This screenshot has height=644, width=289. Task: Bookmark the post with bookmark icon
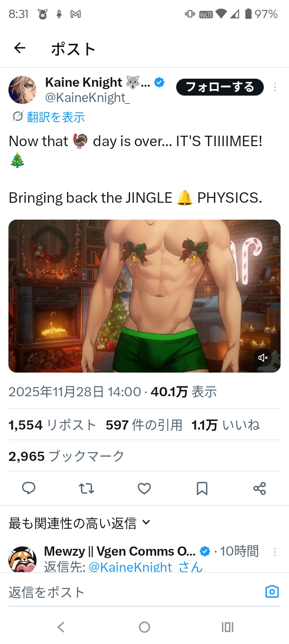[x=202, y=488]
